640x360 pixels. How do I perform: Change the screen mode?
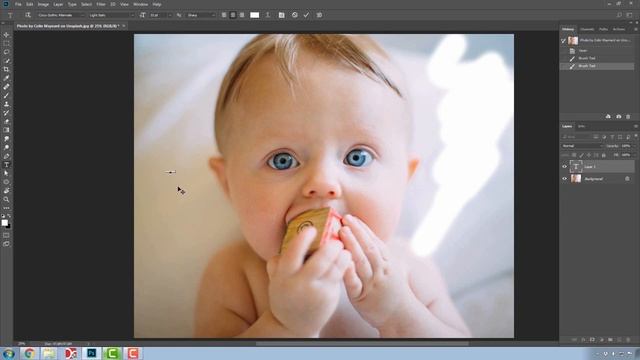coord(6,244)
